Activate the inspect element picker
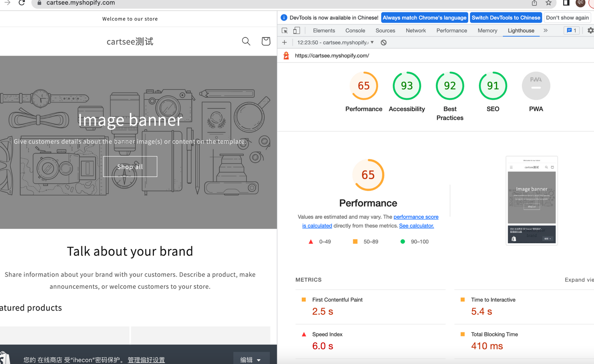This screenshot has height=364, width=594. pos(284,30)
